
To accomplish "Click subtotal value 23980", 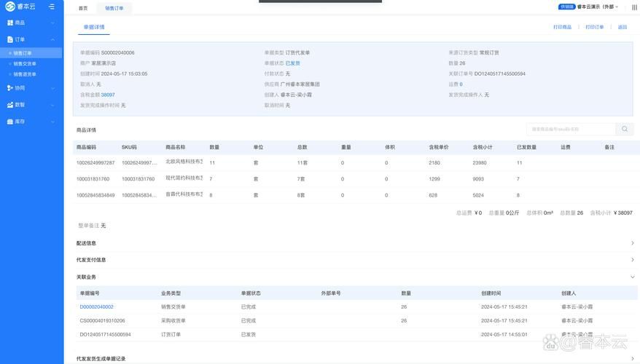I will [x=480, y=162].
